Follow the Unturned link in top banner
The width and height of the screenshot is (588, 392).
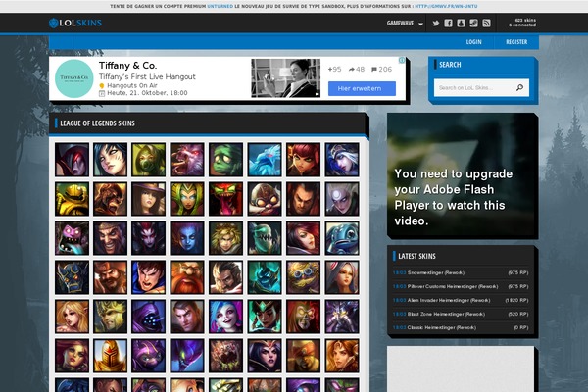click(x=220, y=7)
